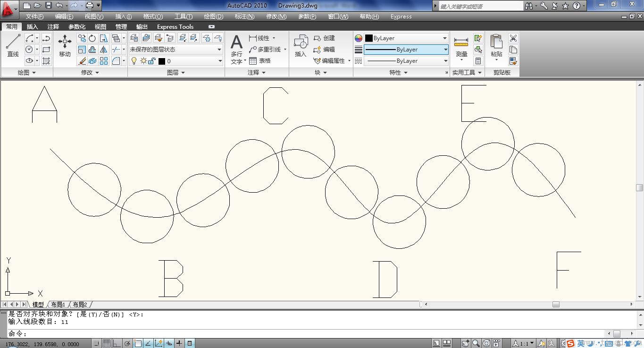The height and width of the screenshot is (348, 644).
Task: Select the Scale tool icon
Action: click(82, 49)
